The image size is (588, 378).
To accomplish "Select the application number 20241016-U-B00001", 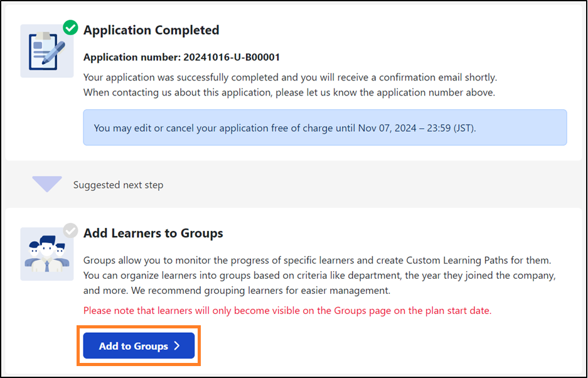I will tap(181, 57).
